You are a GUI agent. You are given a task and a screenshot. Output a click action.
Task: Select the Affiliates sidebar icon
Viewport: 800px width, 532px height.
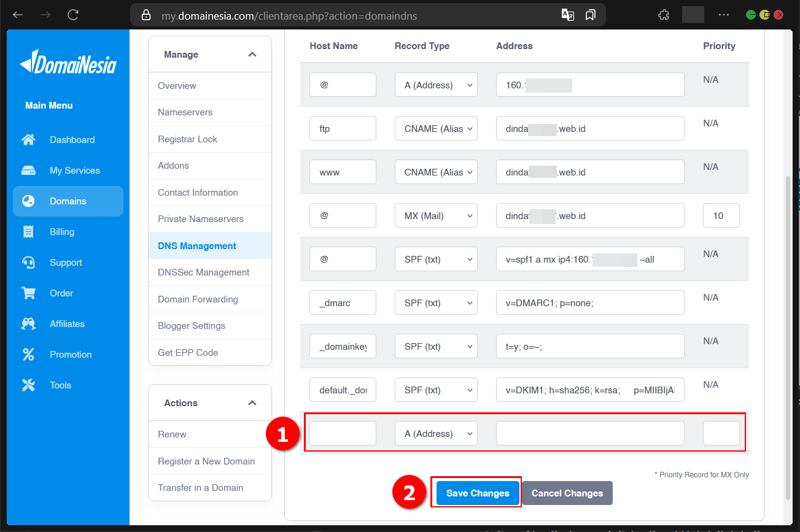click(x=28, y=323)
